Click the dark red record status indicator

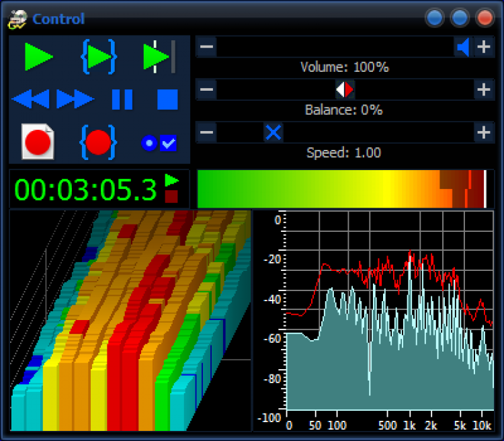pos(171,196)
